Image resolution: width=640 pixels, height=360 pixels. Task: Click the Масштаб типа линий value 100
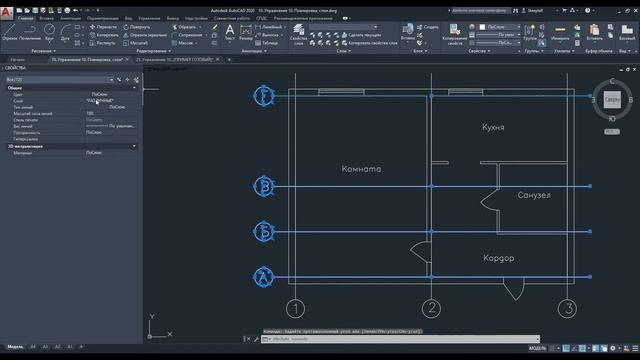(x=90, y=113)
